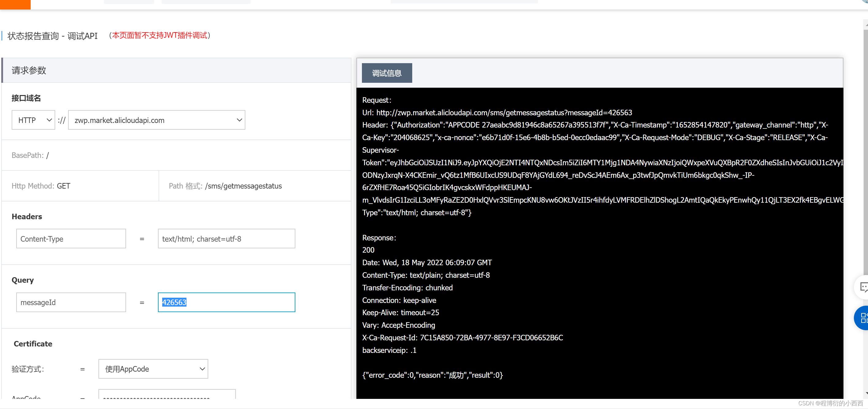Click the text/html; charset=utf-8 value field
Image resolution: width=868 pixels, height=409 pixels.
[226, 239]
